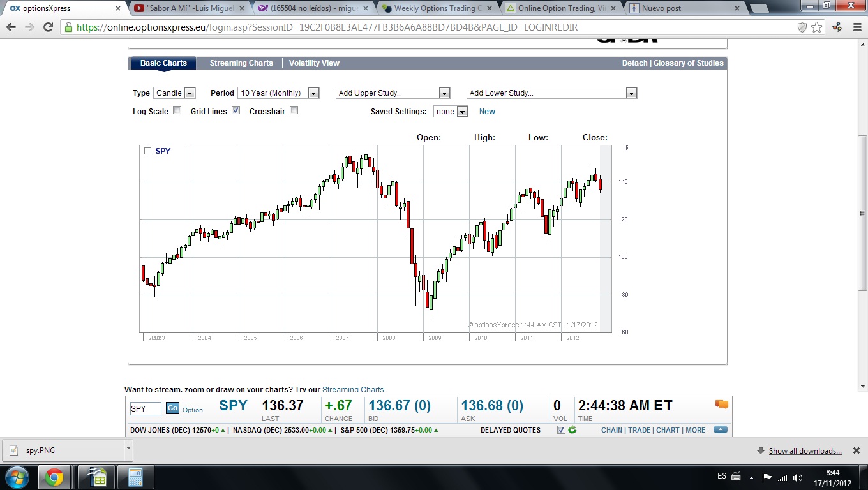Open the Windows Start menu
The height and width of the screenshot is (490, 868).
tap(17, 477)
